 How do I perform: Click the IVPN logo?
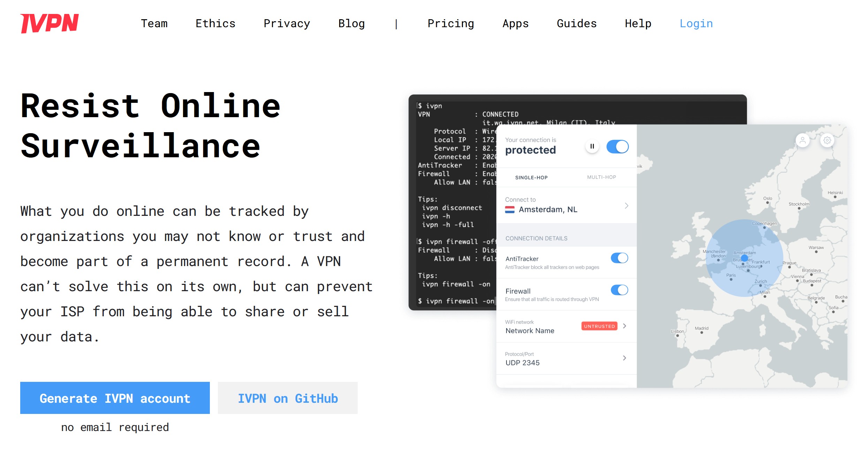click(x=50, y=23)
